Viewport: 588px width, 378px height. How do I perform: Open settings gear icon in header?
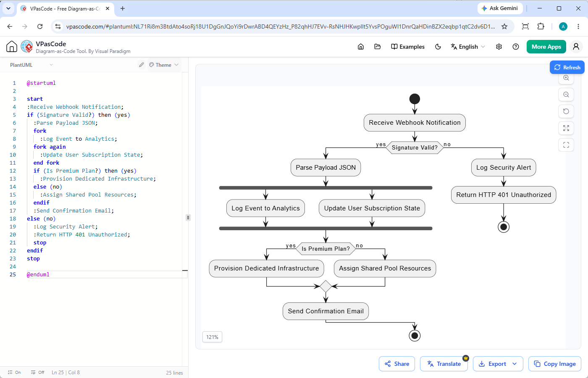(x=499, y=47)
